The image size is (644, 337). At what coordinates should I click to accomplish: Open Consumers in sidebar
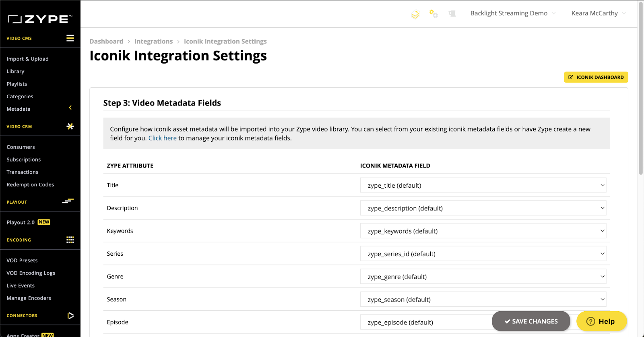click(x=21, y=147)
